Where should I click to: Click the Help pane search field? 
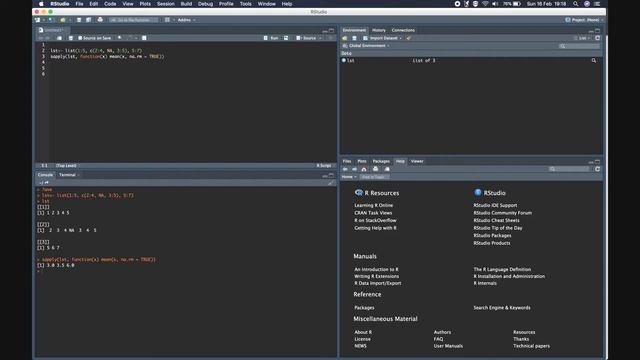coord(569,169)
